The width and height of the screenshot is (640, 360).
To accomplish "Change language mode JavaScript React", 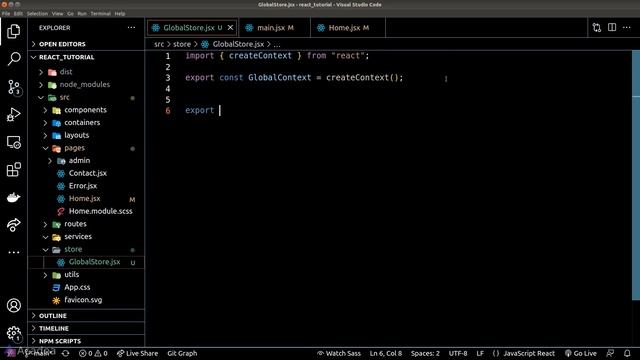I will [x=529, y=353].
